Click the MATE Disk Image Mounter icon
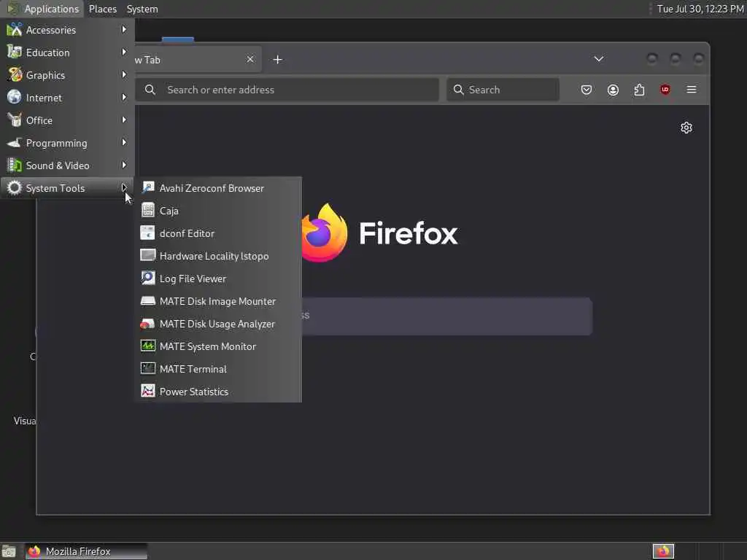 pos(147,301)
